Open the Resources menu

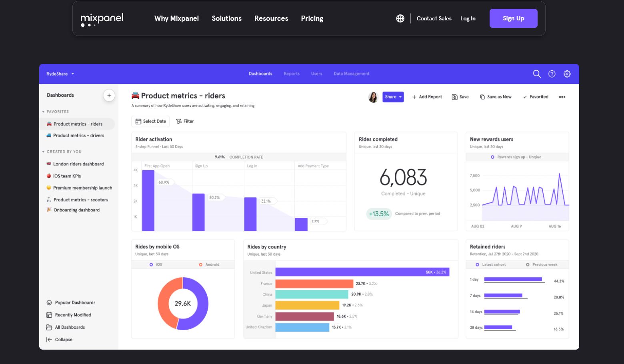[271, 18]
